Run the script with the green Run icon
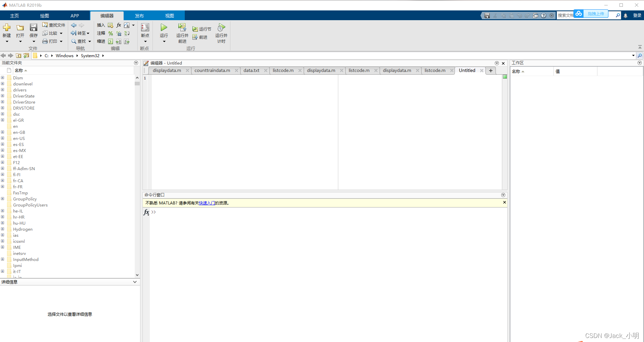644x342 pixels. [x=164, y=27]
